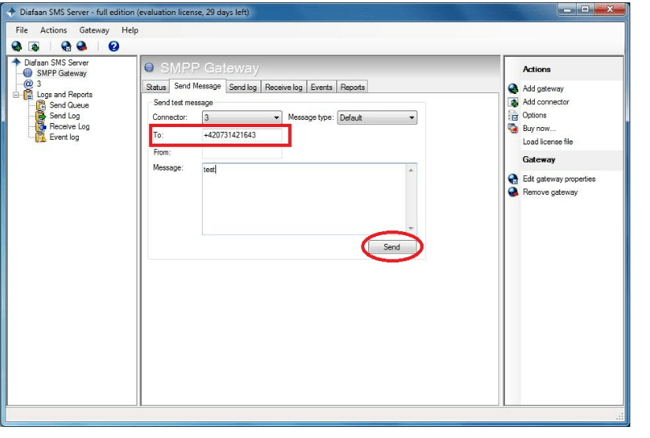Viewport: 650px width, 438px height.
Task: Click Remove gateway icon in Gateway section
Action: pyautogui.click(x=513, y=192)
